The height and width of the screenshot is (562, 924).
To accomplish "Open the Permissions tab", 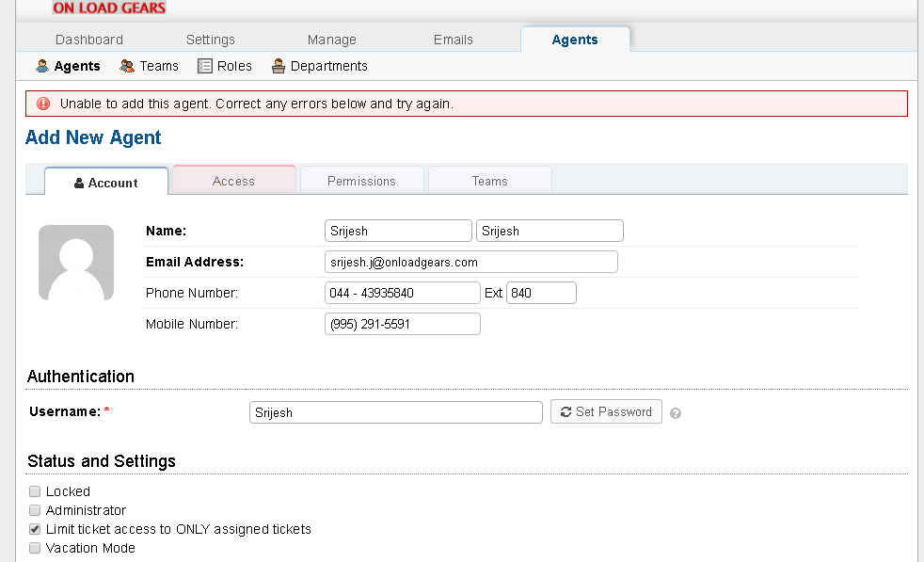I will coord(361,181).
